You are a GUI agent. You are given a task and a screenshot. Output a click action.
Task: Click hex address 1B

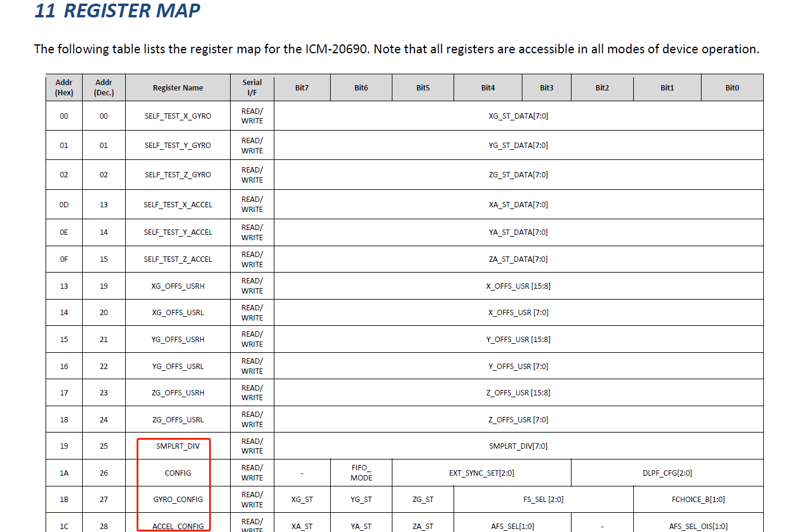64,499
